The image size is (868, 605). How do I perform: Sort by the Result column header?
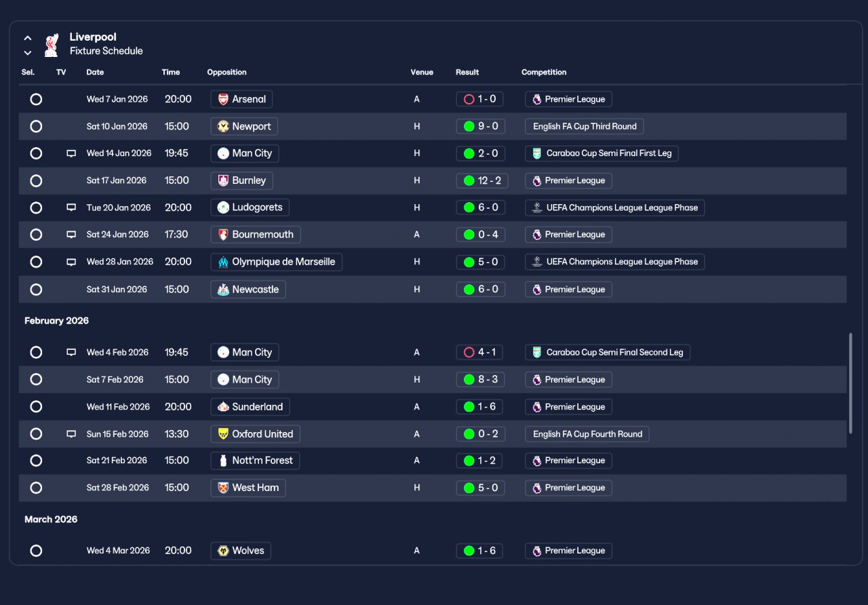(467, 72)
